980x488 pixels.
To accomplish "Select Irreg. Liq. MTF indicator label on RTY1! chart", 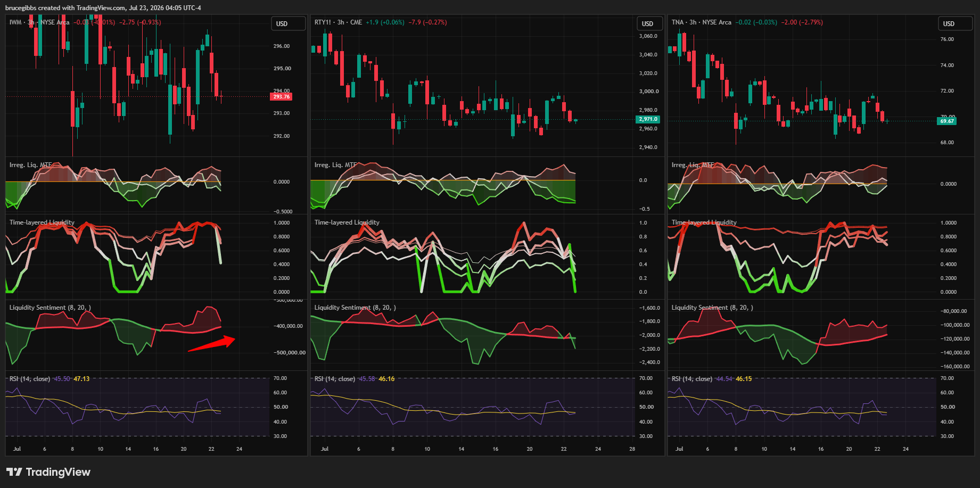I will (x=335, y=165).
